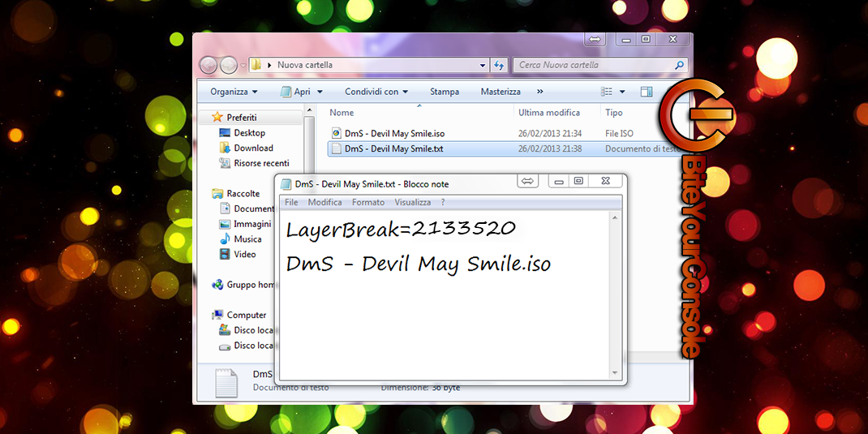Click the Preferiti star icon
This screenshot has width=868, height=434.
[x=217, y=117]
